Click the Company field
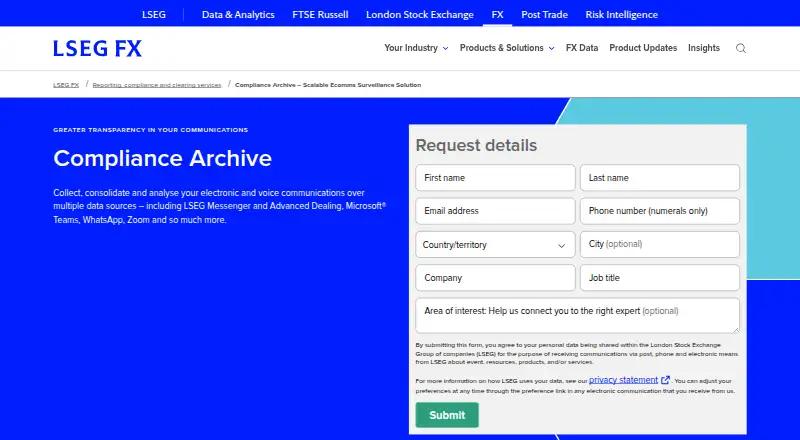 (495, 278)
